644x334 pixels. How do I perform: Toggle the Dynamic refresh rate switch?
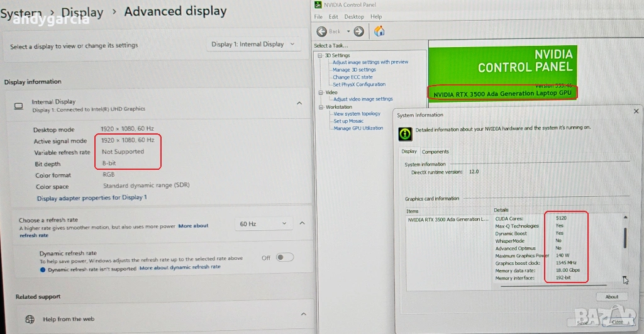[284, 257]
